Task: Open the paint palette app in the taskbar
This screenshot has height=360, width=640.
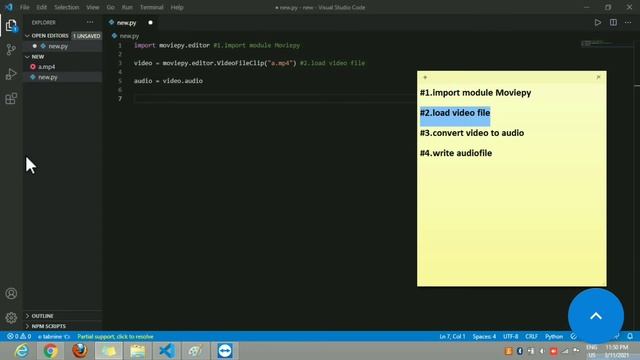Action: (x=196, y=351)
